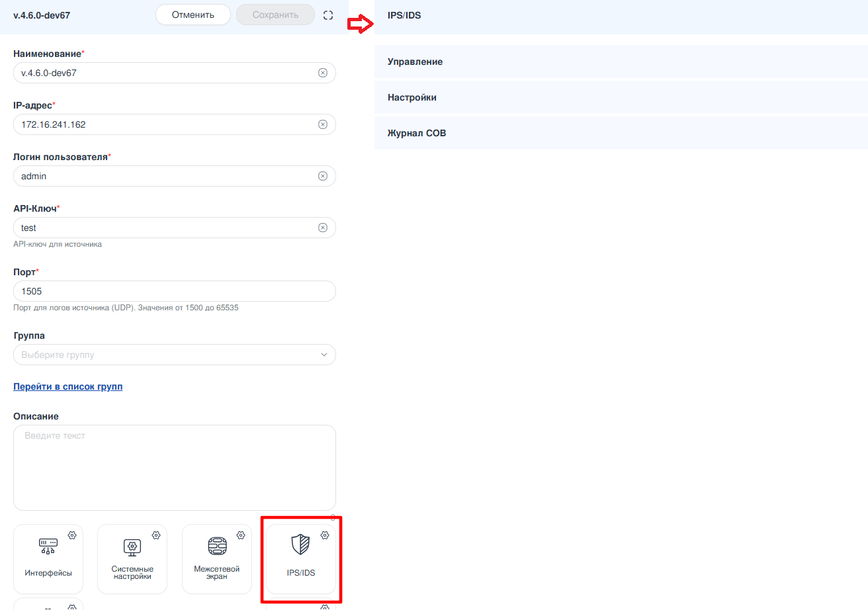Open the Межсетевой экран firewall icon

(217, 546)
